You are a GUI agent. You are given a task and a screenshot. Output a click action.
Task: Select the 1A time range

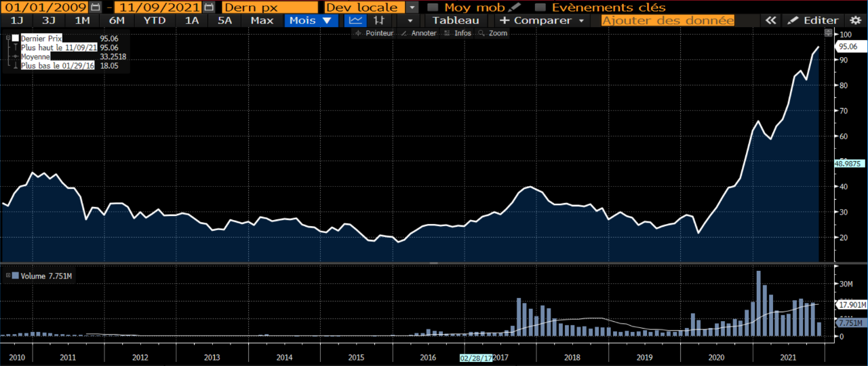(x=192, y=20)
